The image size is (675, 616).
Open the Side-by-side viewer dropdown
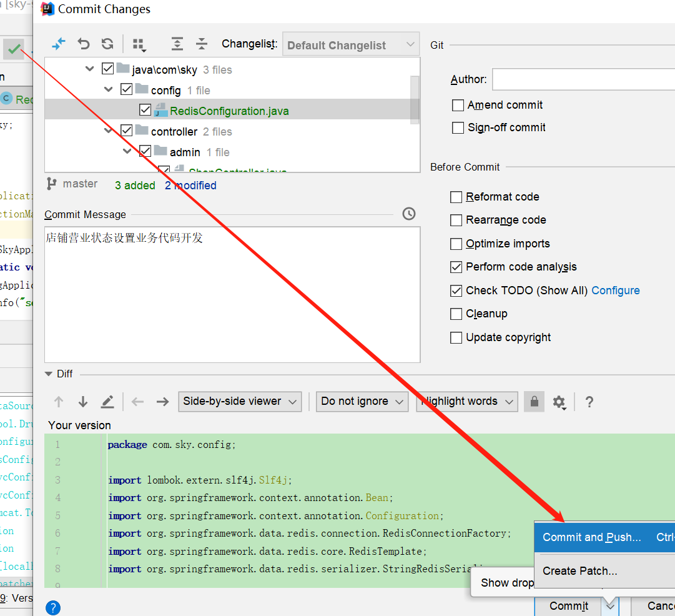[x=240, y=402]
